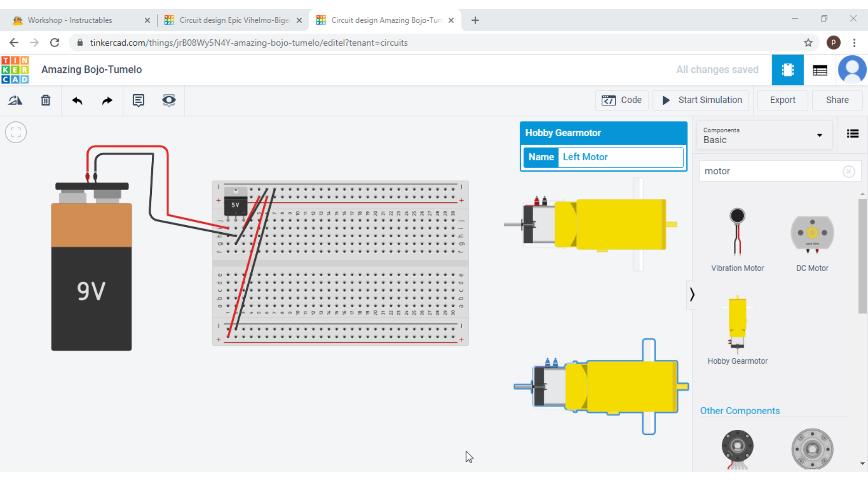Viewport: 868px width, 482px height.
Task: Open the Components Basic dropdown
Action: (x=764, y=135)
